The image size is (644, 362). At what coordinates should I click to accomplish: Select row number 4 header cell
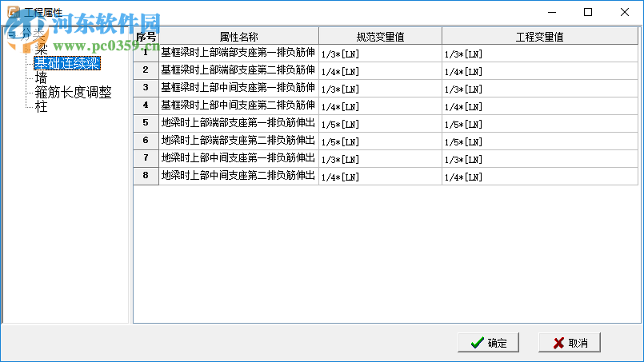coord(146,106)
